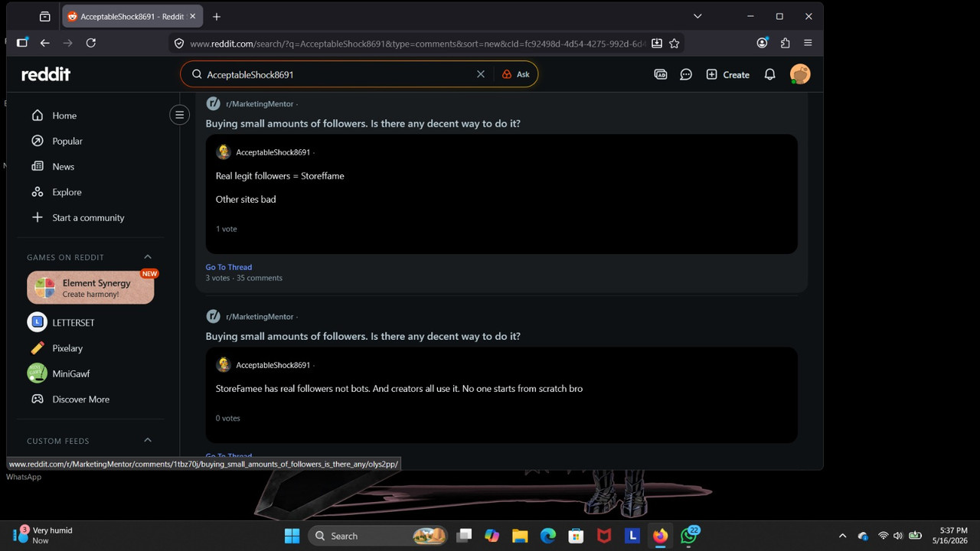Collapse the Reddit navigation sidebar
Screen dimensions: 980x551
tap(180, 116)
